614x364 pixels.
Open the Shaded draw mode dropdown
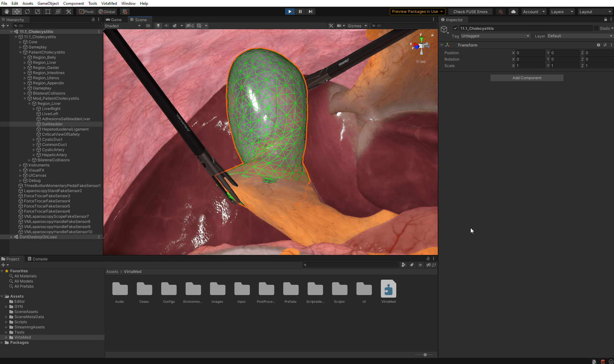point(123,26)
